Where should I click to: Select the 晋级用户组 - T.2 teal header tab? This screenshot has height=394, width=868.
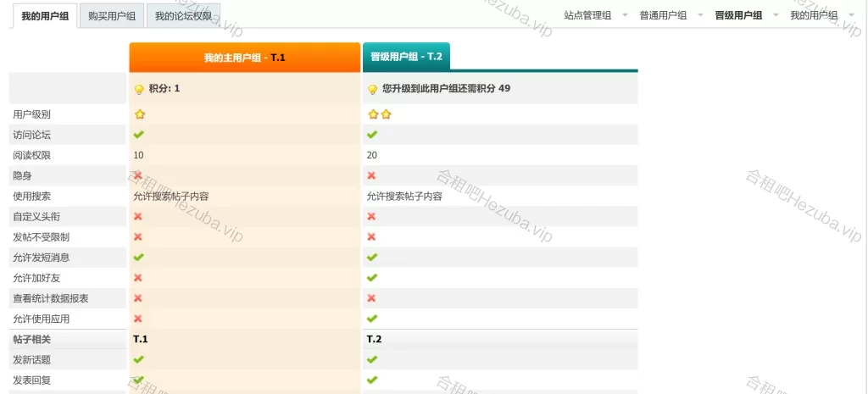pos(406,57)
